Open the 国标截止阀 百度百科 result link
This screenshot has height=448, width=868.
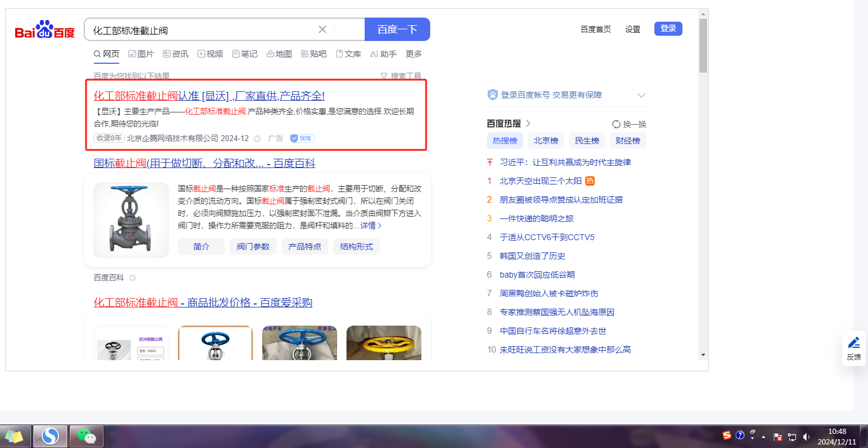click(x=204, y=163)
